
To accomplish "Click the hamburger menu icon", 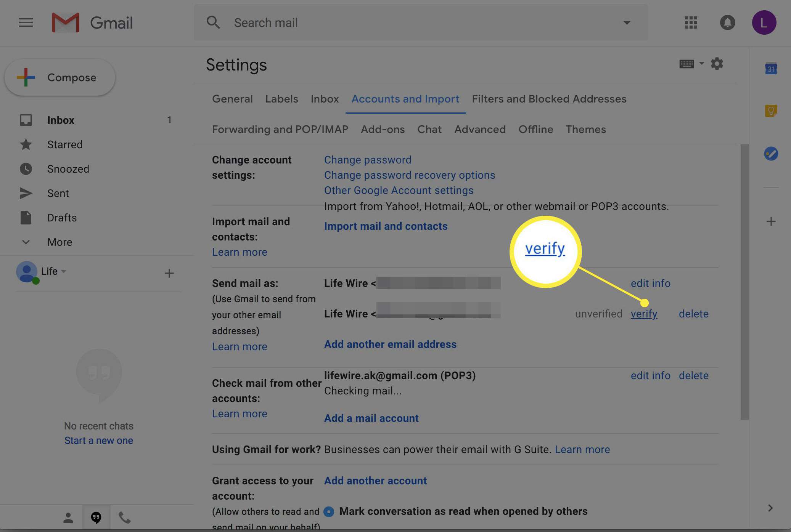I will click(x=26, y=22).
